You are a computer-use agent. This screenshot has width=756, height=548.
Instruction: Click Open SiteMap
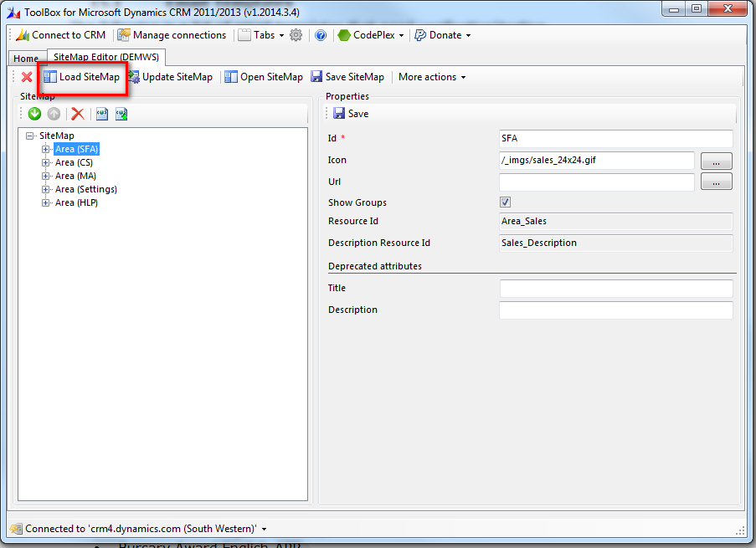point(264,77)
